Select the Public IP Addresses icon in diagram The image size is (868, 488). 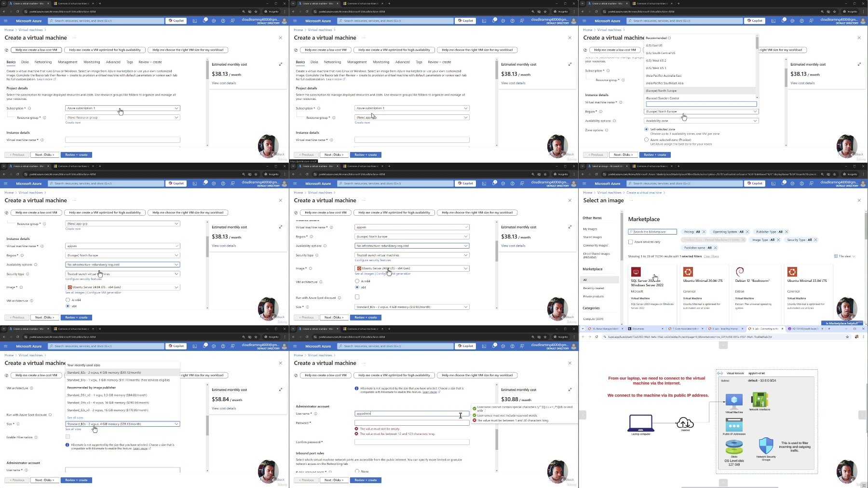click(x=734, y=425)
